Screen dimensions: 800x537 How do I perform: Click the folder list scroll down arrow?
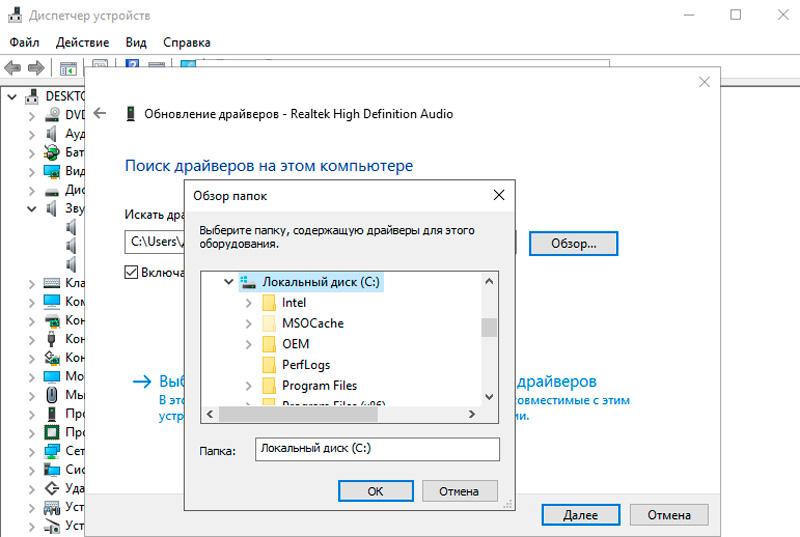[x=489, y=397]
